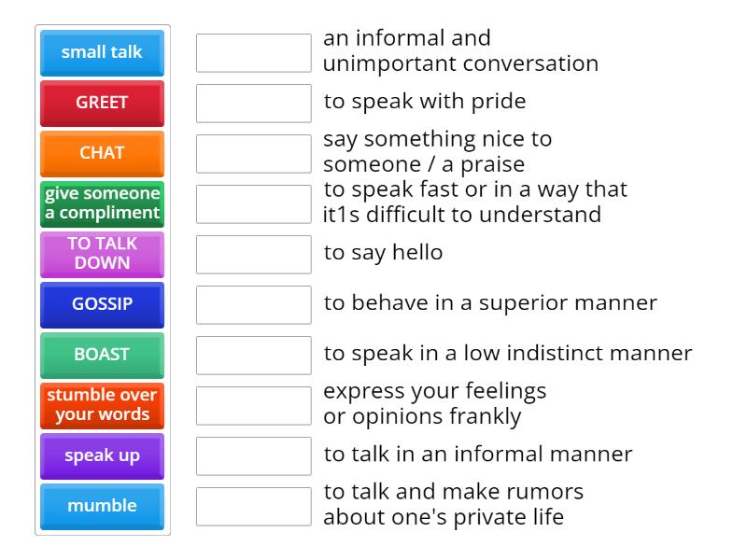Pick the 'mumble' tile
Screen dimensions: 747x560
[x=102, y=506]
